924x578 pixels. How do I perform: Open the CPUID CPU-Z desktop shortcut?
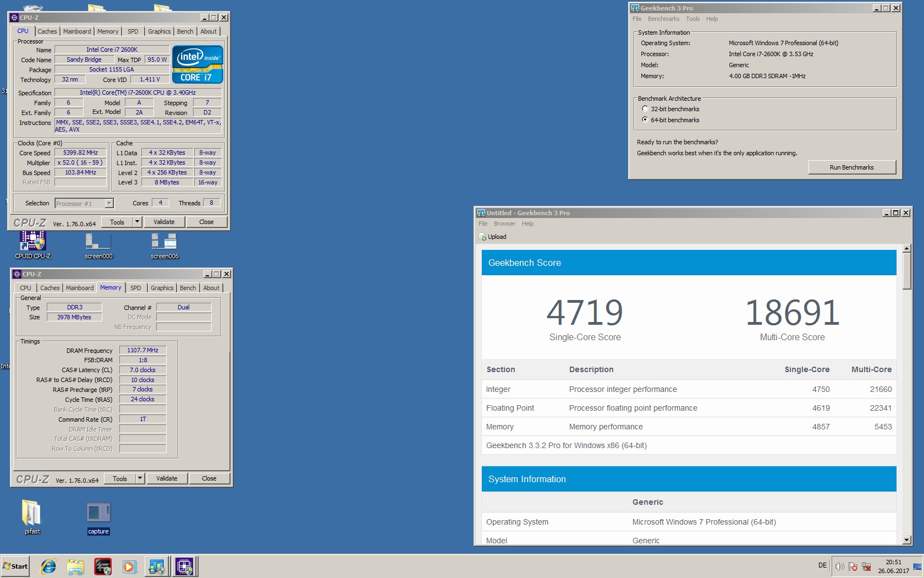pos(32,244)
